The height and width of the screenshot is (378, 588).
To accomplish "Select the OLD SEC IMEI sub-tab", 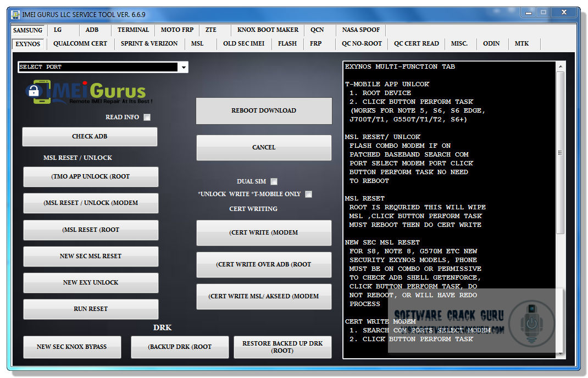I will click(244, 44).
